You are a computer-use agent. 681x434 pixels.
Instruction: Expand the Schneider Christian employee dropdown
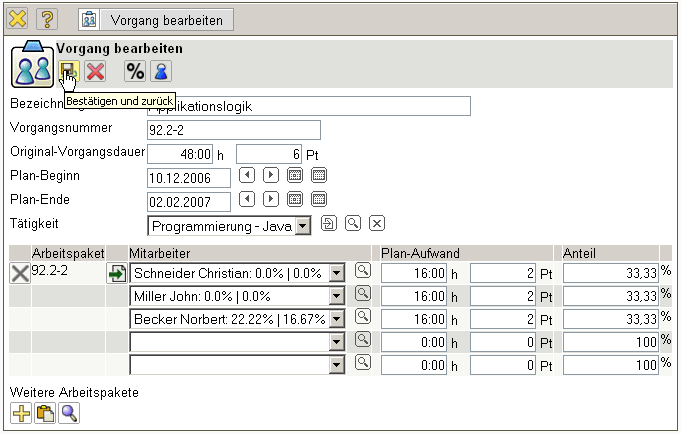pyautogui.click(x=337, y=272)
